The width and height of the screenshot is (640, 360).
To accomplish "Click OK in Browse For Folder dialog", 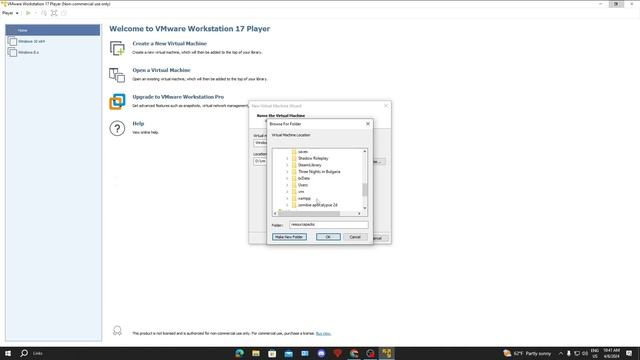I will (x=328, y=237).
